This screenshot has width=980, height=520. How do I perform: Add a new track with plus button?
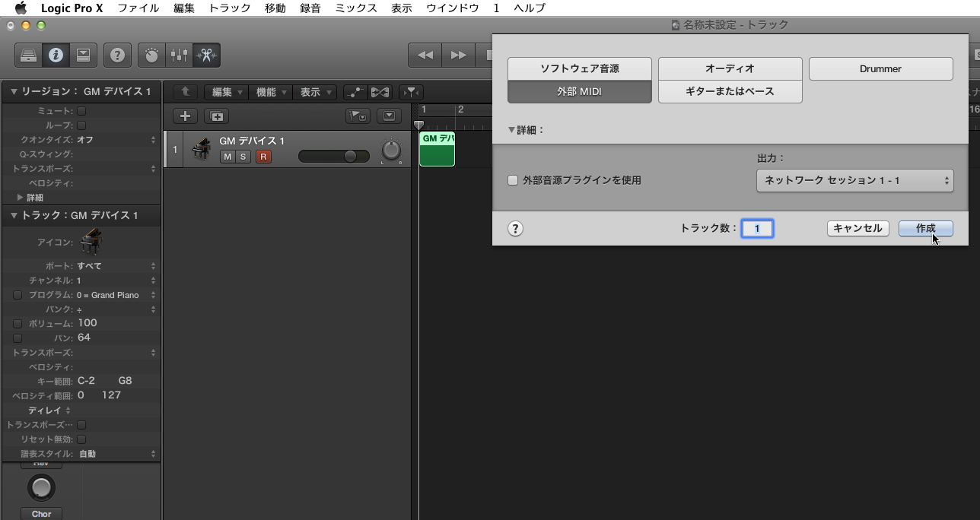coord(185,116)
